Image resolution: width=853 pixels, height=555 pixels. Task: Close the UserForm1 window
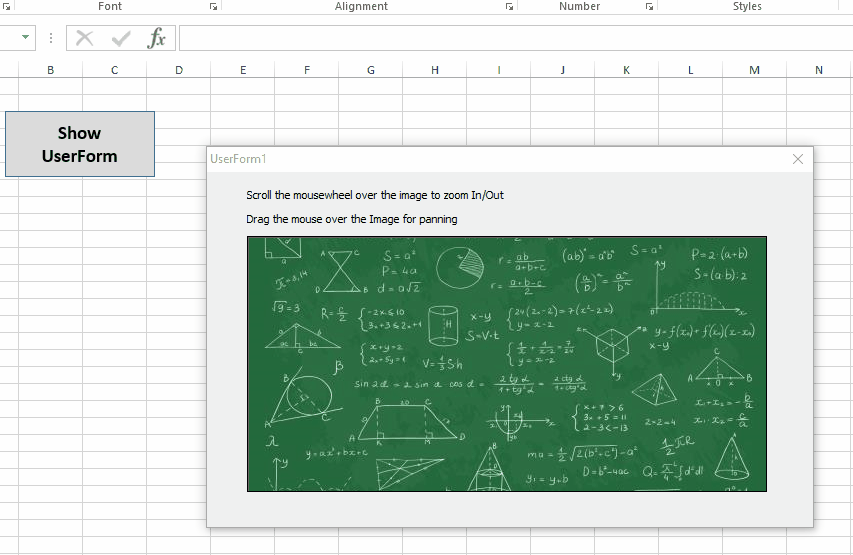797,159
